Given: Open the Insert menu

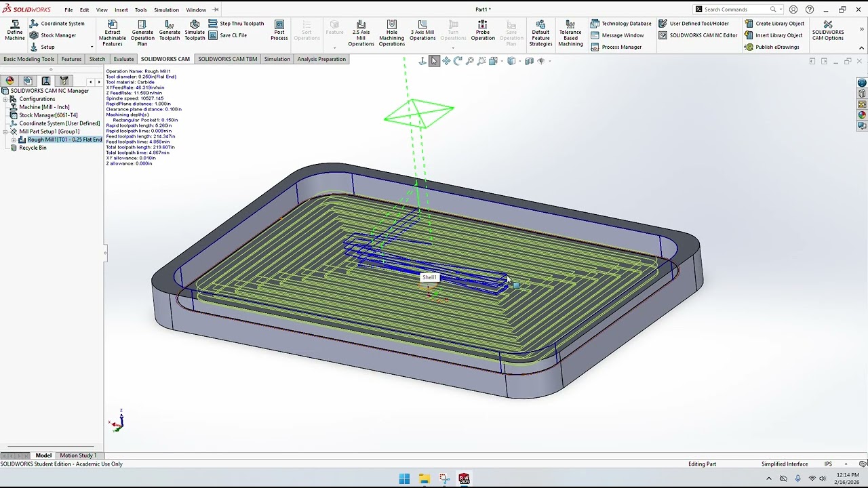Looking at the screenshot, I should 121,9.
